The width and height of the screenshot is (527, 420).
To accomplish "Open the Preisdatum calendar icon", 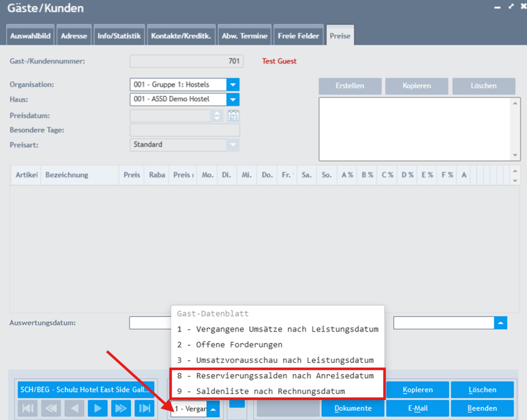I will coord(233,115).
